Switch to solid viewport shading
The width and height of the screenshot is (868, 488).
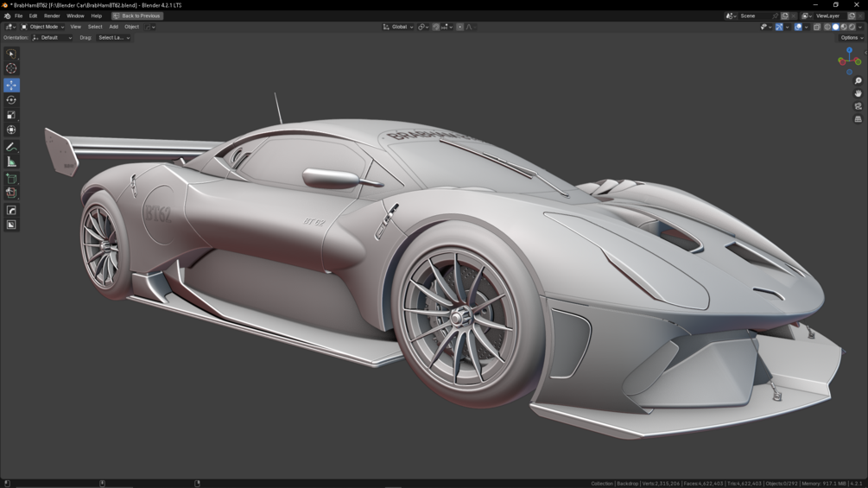point(836,27)
